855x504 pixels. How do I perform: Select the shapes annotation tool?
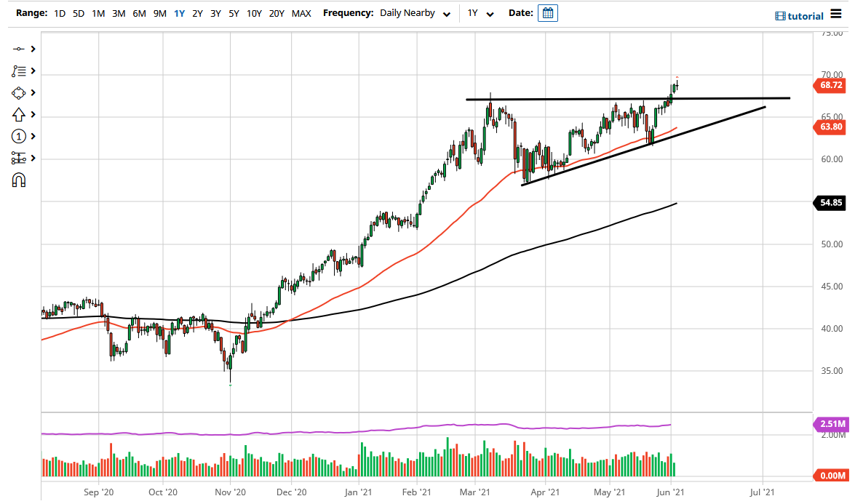(18, 92)
